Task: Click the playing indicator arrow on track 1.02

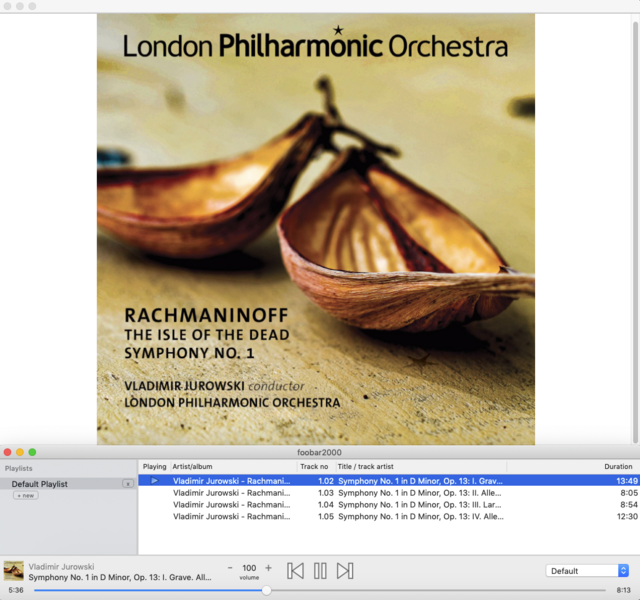Action: click(155, 481)
